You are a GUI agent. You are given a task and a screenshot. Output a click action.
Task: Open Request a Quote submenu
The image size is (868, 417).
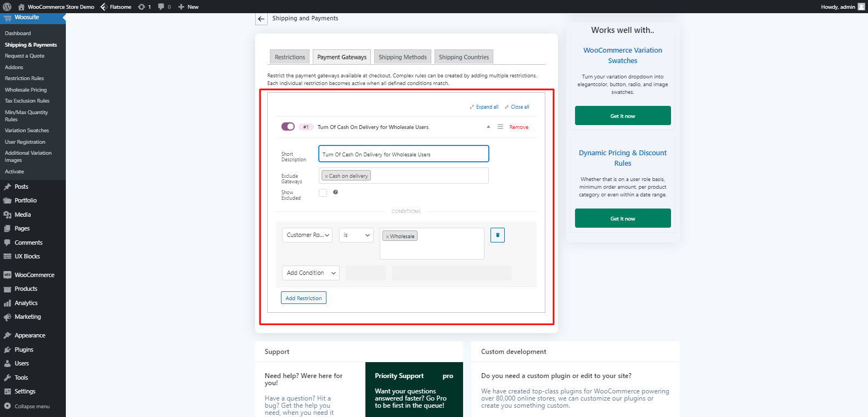click(x=25, y=56)
